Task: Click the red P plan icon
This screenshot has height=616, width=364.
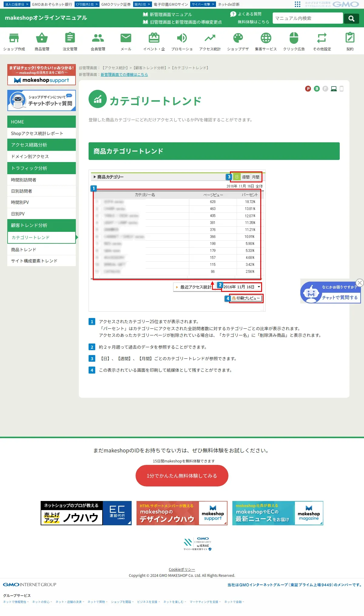Action: pos(308,89)
